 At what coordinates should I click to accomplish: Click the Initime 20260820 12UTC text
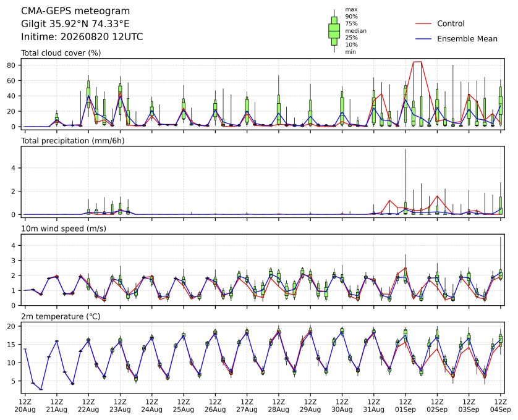click(x=82, y=36)
